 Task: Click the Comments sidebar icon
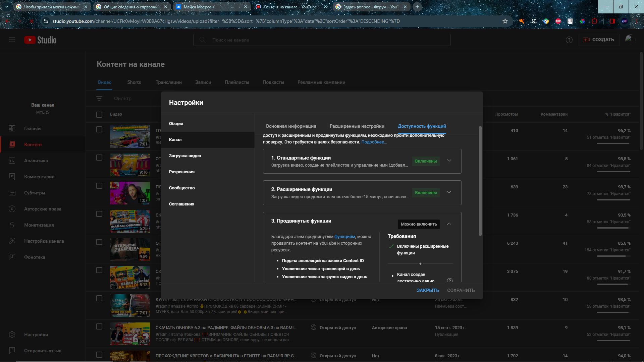pos(12,177)
